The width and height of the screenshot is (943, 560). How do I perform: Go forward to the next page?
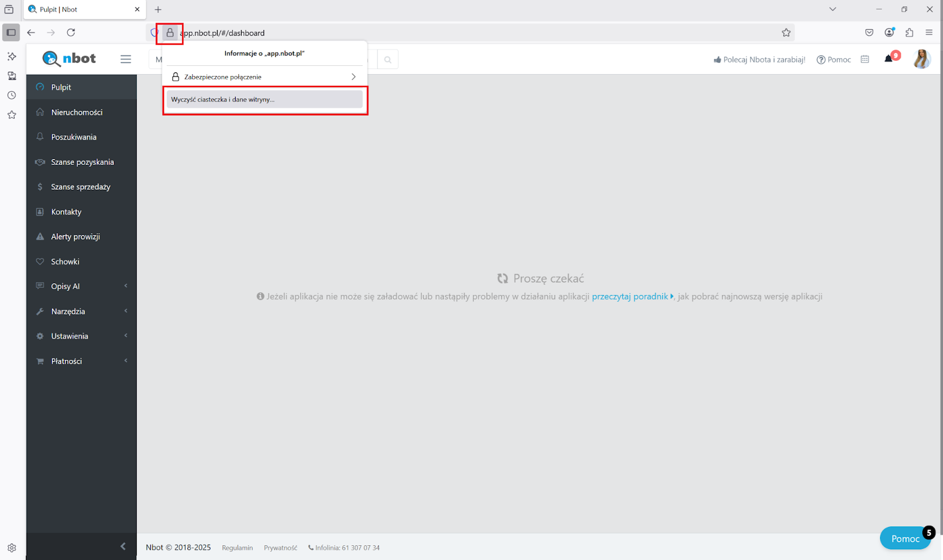click(51, 33)
